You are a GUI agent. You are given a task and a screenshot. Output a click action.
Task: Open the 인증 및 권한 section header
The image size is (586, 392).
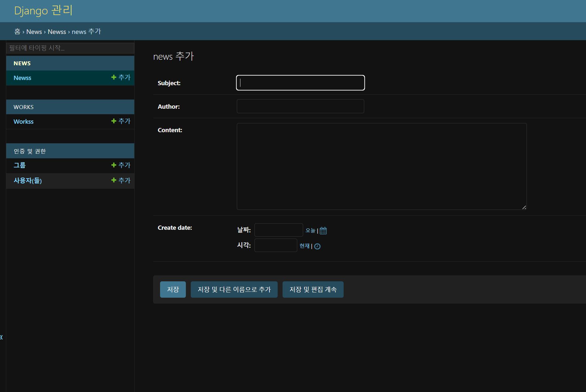click(x=30, y=151)
